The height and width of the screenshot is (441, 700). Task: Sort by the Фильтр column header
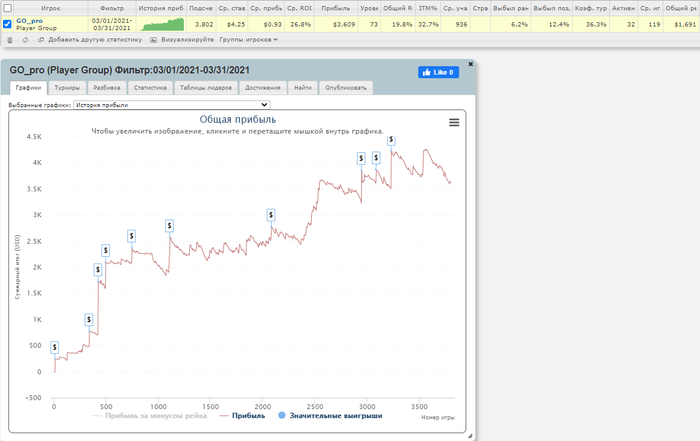pos(112,8)
